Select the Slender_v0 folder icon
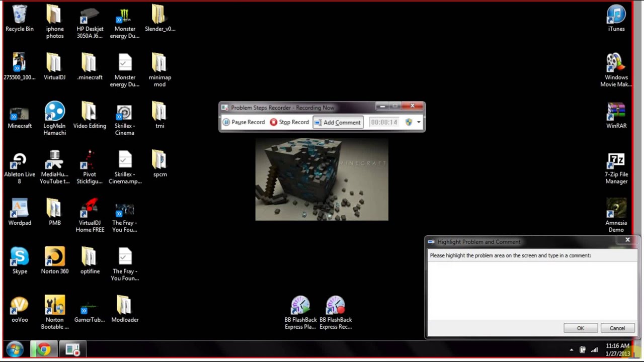The image size is (644, 362). click(x=160, y=19)
